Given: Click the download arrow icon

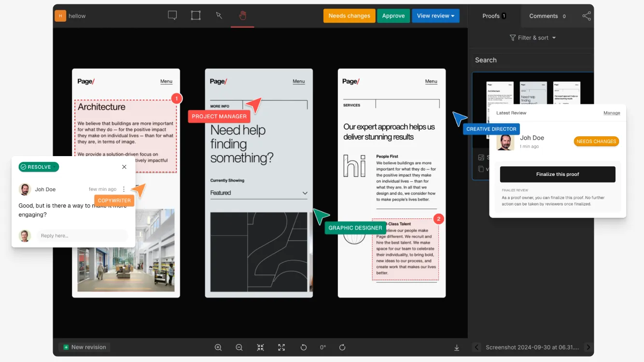Looking at the screenshot, I should pos(457,347).
